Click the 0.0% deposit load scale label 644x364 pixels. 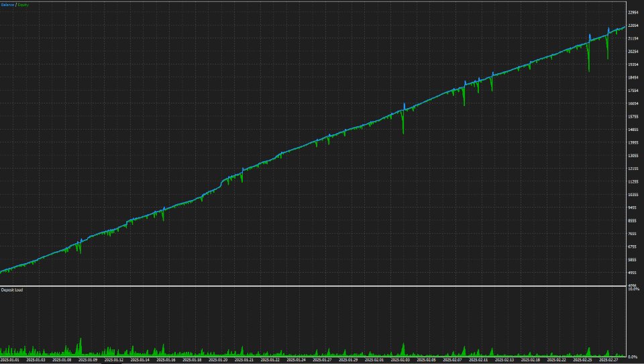click(634, 357)
